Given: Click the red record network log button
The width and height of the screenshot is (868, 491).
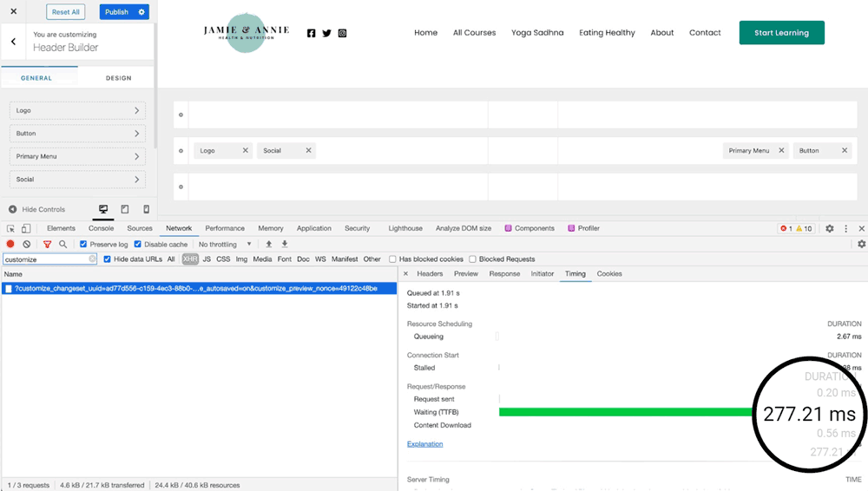Looking at the screenshot, I should point(10,245).
